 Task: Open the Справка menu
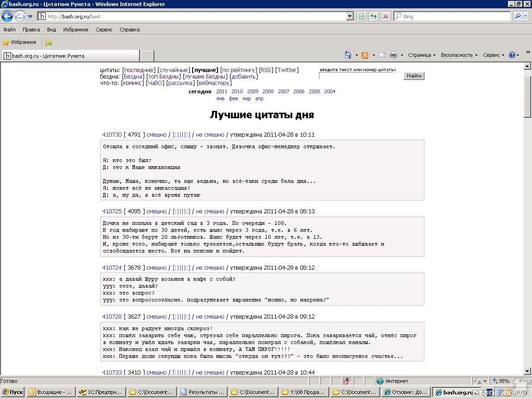point(129,30)
